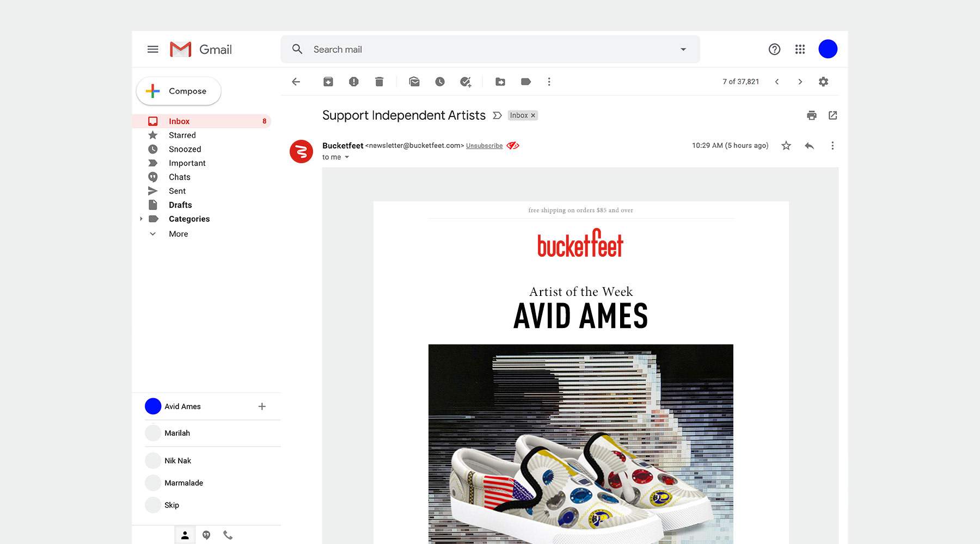980x544 pixels.
Task: Go back to inbox with the arrow
Action: pos(296,82)
